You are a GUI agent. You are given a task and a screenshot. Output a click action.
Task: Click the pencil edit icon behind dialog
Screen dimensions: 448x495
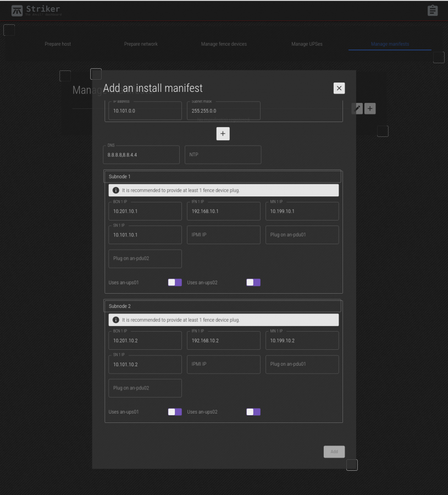click(357, 109)
